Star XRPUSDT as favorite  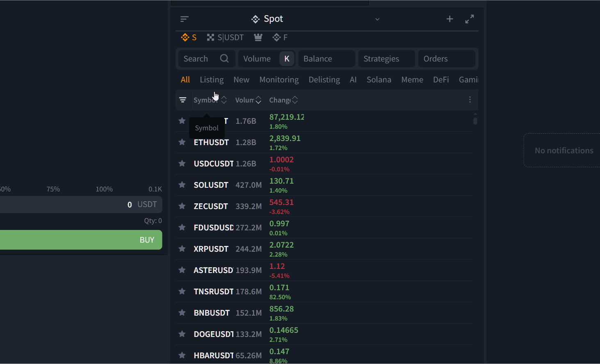point(182,249)
